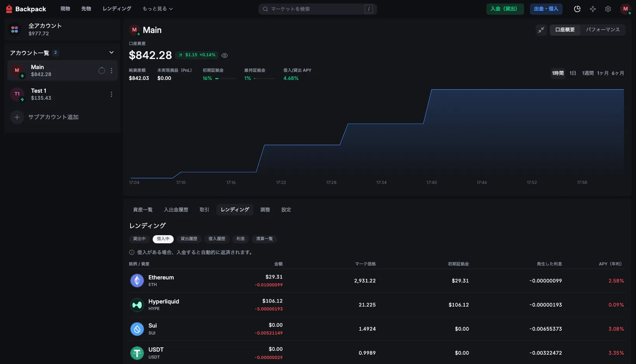Screen dimensions: 636x364
Task: Select the 貸出履歴 lending filter
Action: [x=189, y=239]
